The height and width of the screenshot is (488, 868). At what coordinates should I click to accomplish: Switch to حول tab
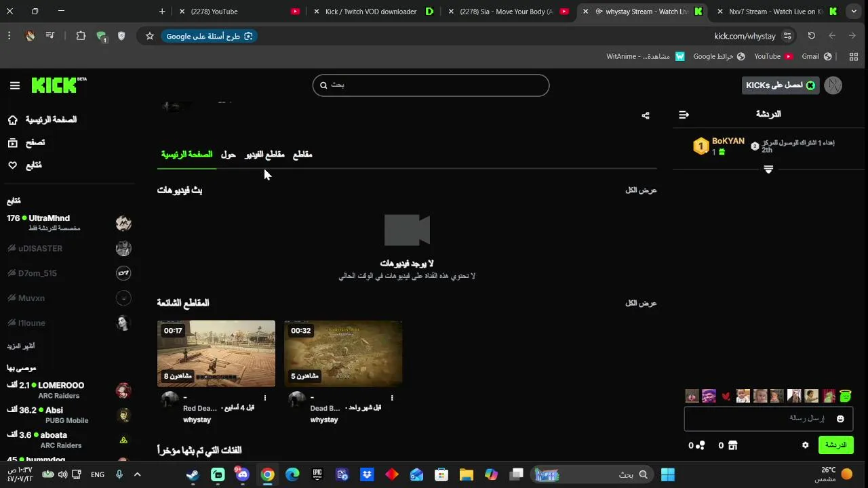229,155
